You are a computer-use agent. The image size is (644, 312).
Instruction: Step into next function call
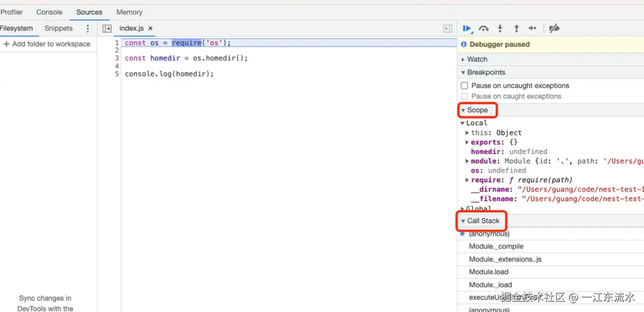tap(500, 29)
